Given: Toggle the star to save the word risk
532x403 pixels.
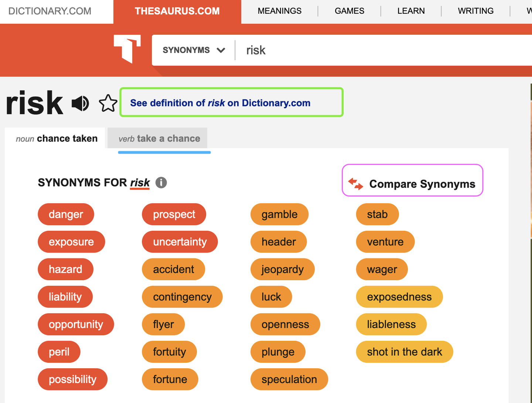Looking at the screenshot, I should tap(108, 104).
